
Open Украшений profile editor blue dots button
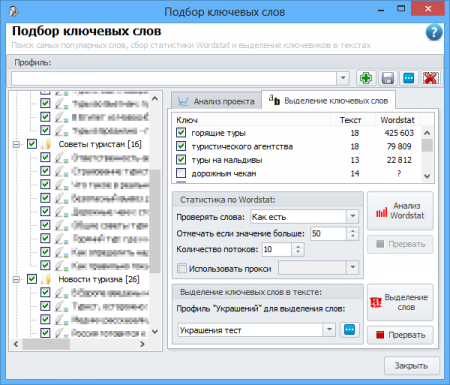(349, 330)
